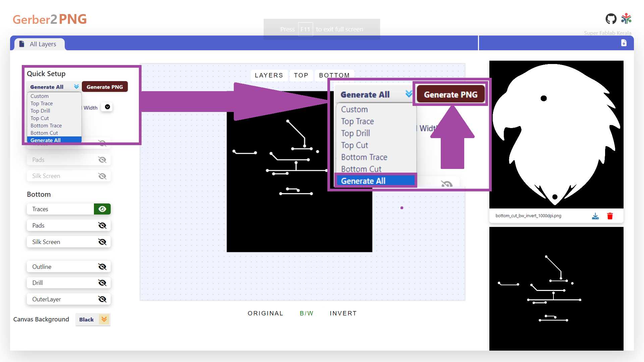Collapse the Generate All quick setup dropdown
Image resolution: width=644 pixels, height=362 pixels.
tap(54, 87)
